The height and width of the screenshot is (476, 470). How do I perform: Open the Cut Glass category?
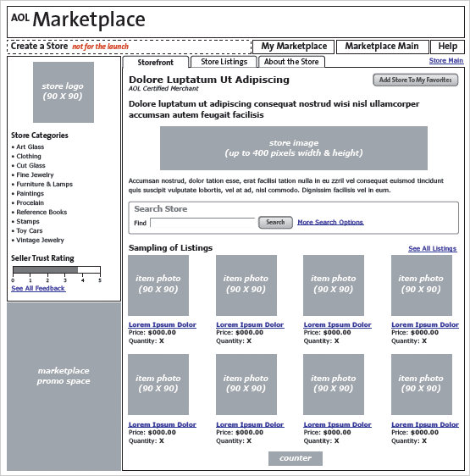coord(30,166)
